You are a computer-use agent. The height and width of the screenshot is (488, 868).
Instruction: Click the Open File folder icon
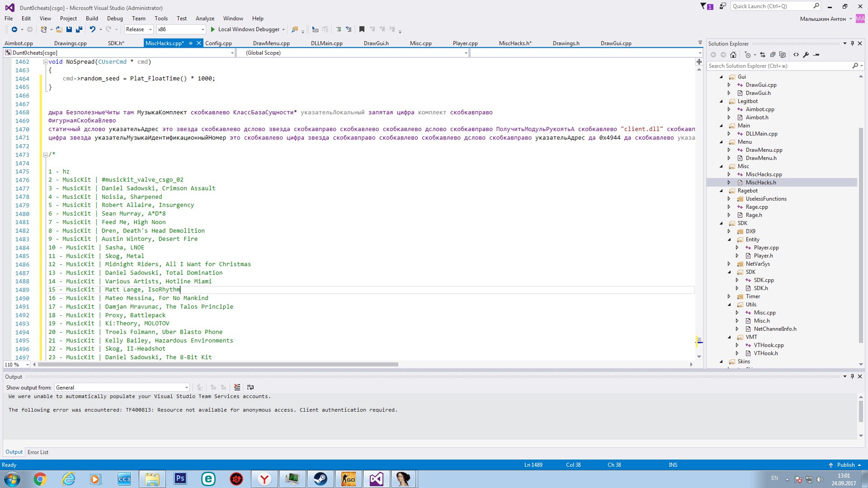click(x=59, y=29)
